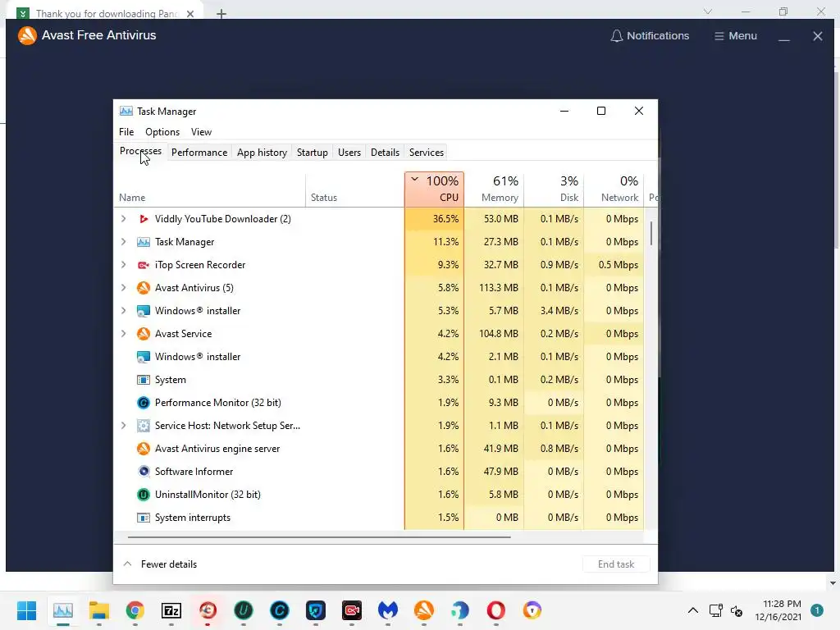
Task: Click the 36.5% CPU value for Viddly
Action: point(445,218)
